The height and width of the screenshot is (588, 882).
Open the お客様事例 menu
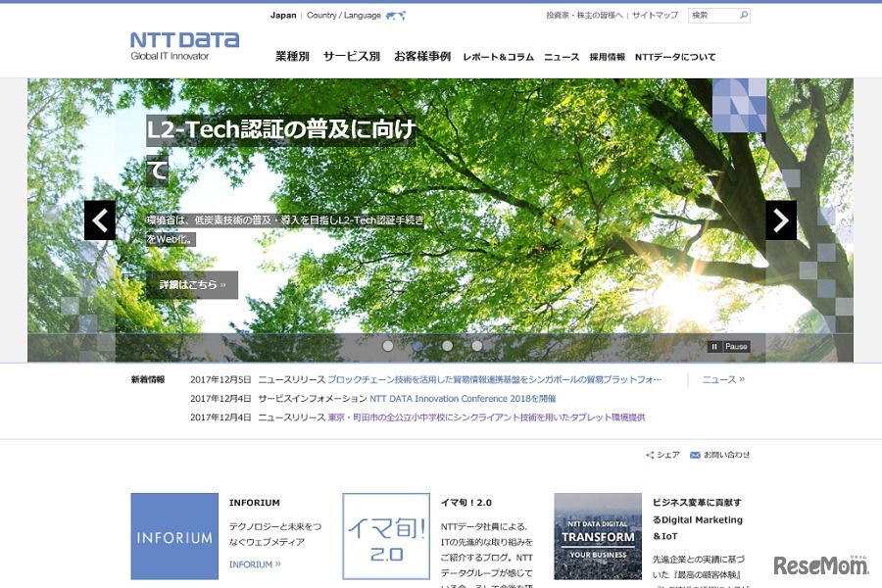point(422,56)
